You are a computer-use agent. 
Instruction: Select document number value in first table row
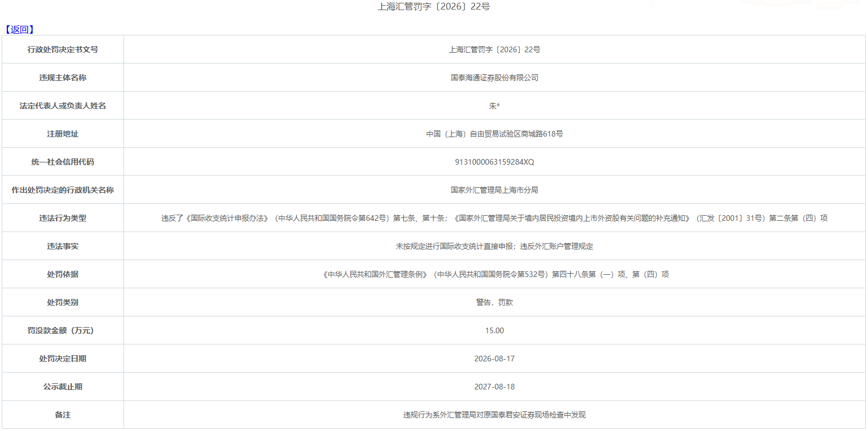coord(495,49)
